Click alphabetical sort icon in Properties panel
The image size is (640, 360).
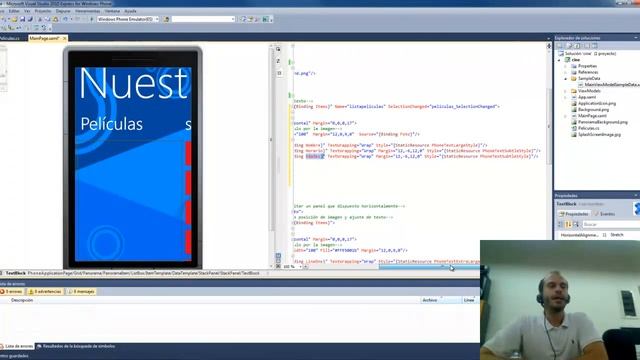click(x=568, y=224)
